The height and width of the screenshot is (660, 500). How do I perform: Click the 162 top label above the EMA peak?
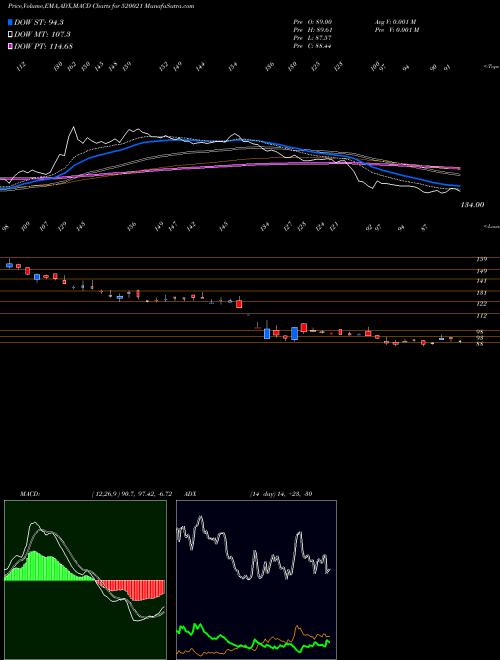tap(72, 66)
